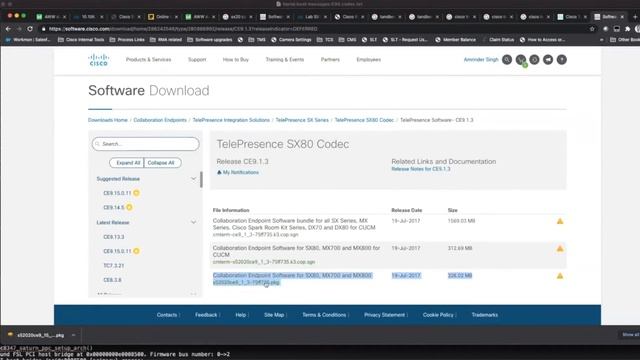Image resolution: width=640 pixels, height=360 pixels.
Task: Open the Training & Events menu
Action: (284, 60)
